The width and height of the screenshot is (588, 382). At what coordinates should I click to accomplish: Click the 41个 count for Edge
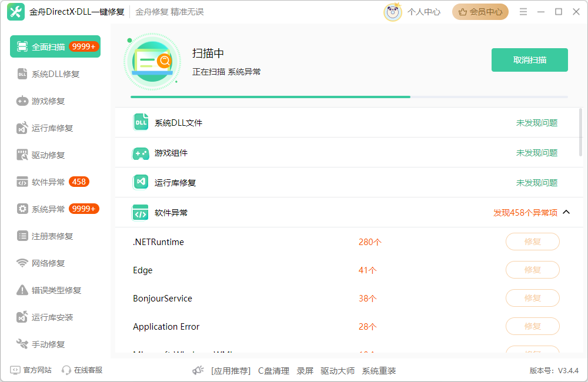click(x=367, y=270)
